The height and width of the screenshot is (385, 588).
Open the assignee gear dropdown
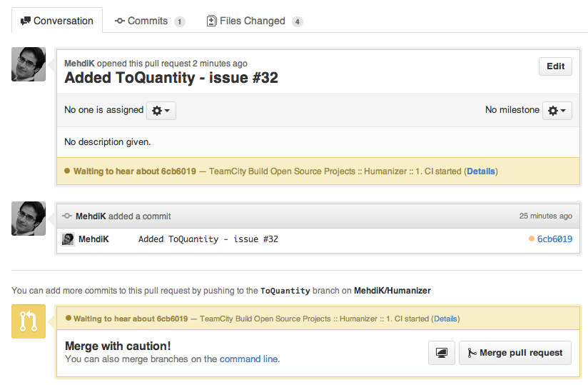point(161,111)
